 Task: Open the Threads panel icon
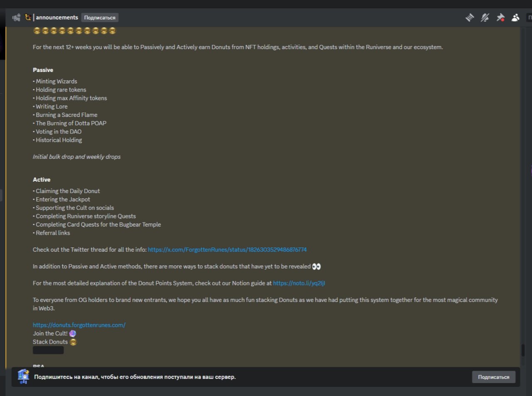pos(470,17)
